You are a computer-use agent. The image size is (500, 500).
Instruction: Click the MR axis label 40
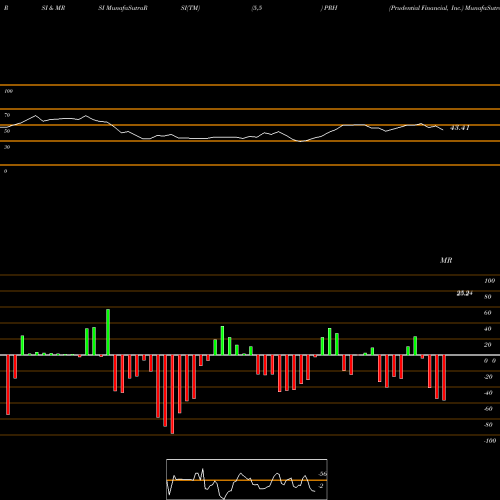pyautogui.click(x=487, y=329)
